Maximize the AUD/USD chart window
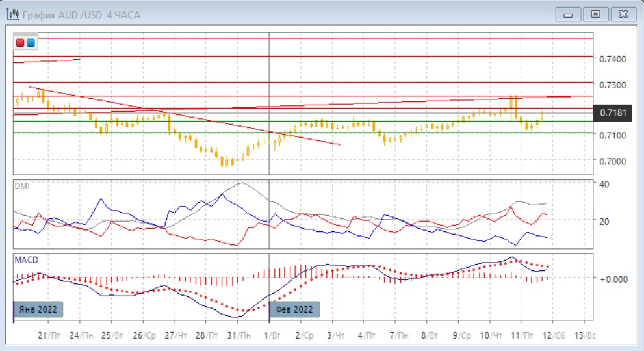The image size is (644, 351). [594, 14]
